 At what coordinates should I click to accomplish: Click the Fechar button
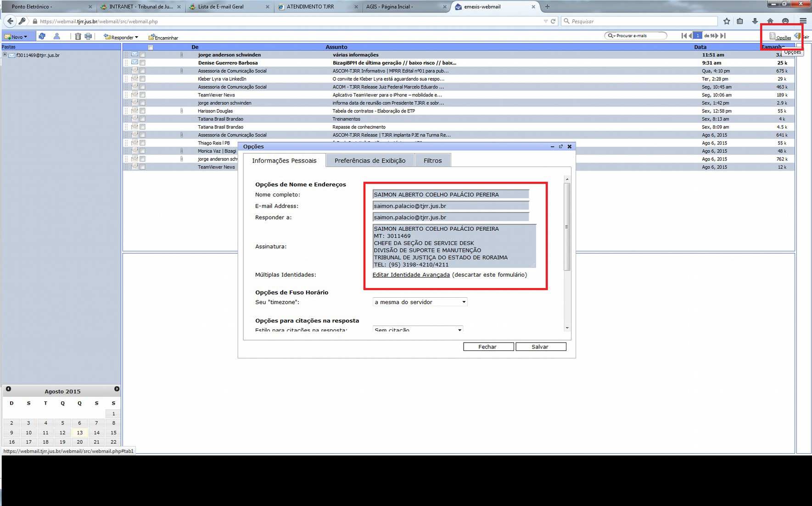(x=488, y=347)
